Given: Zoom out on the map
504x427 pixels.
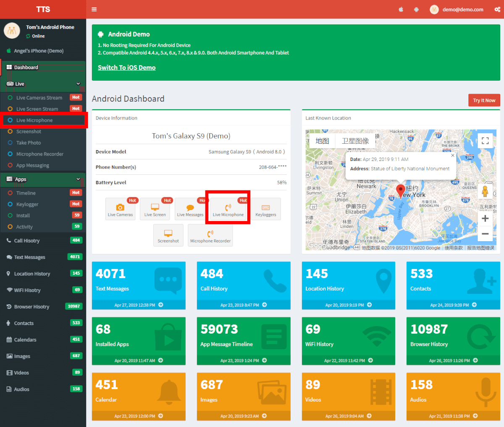Looking at the screenshot, I should tap(485, 234).
